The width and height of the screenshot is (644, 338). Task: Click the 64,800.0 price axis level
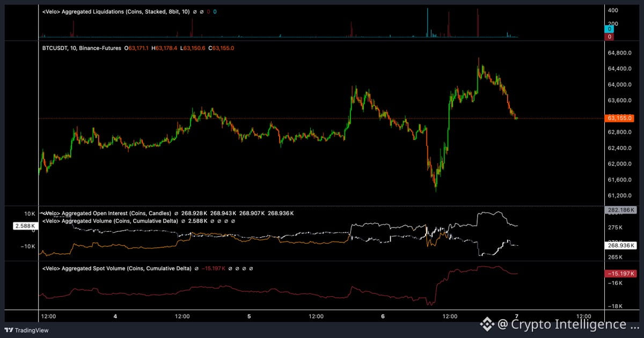click(x=619, y=53)
